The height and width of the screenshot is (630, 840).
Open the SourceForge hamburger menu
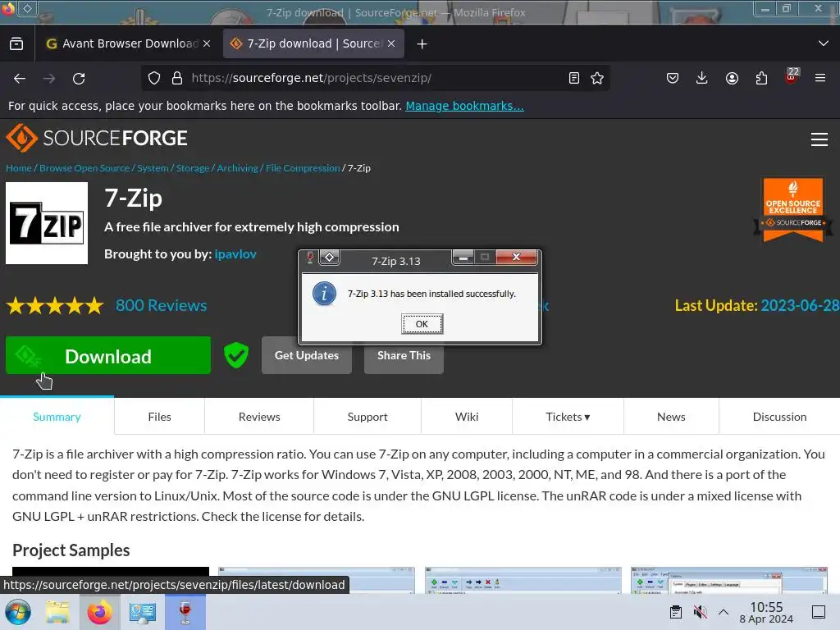(x=819, y=139)
